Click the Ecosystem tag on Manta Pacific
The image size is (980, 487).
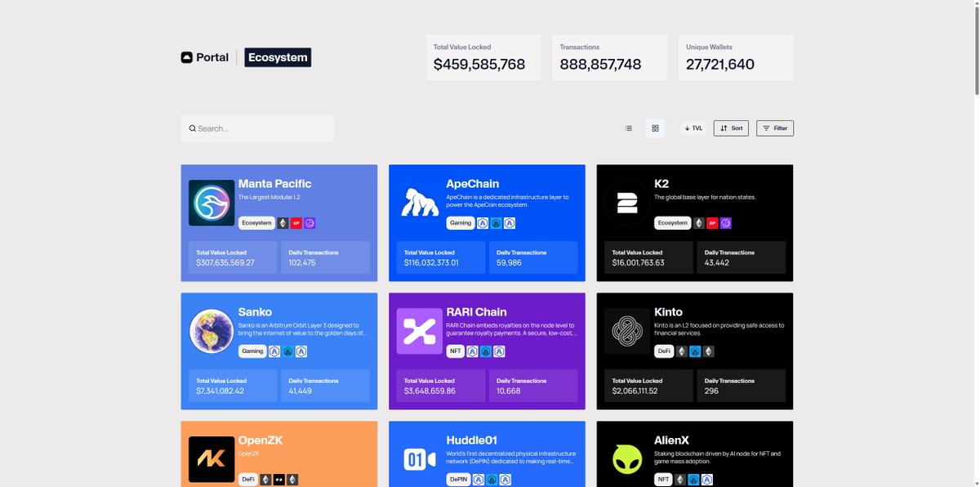[x=256, y=223]
